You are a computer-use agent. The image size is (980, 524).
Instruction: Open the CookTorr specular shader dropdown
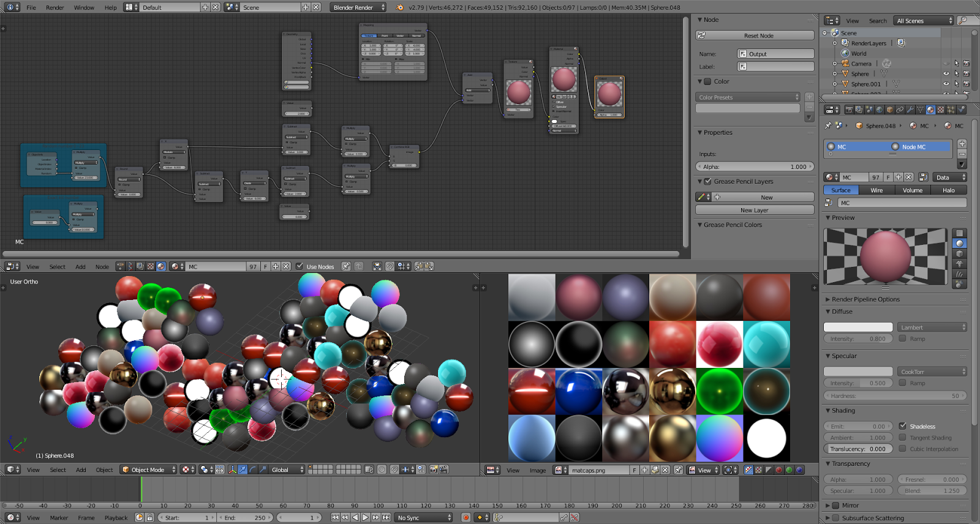point(932,372)
